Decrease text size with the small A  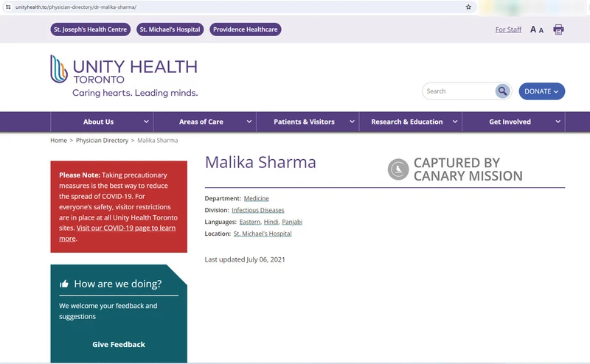pos(541,30)
